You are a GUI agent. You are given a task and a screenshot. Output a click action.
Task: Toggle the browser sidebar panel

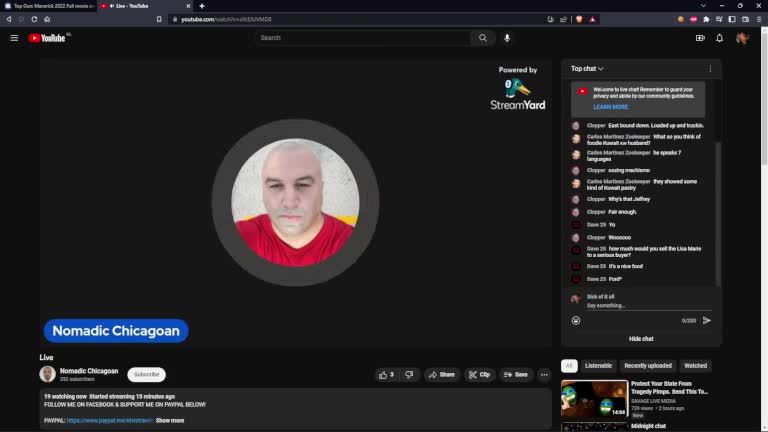pos(732,19)
